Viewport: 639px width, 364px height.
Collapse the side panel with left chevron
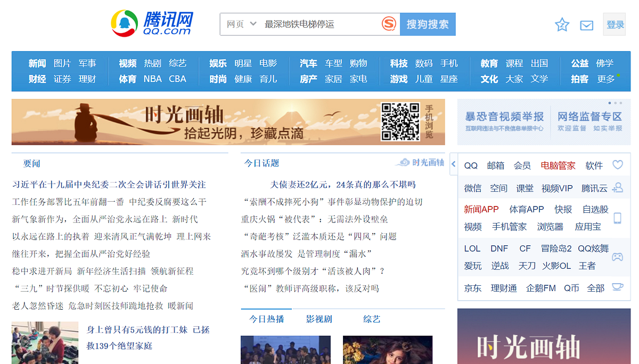(x=454, y=164)
